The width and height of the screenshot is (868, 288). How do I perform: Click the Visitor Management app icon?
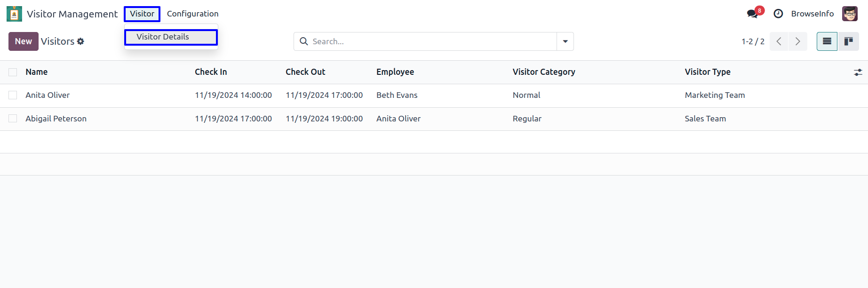point(14,14)
